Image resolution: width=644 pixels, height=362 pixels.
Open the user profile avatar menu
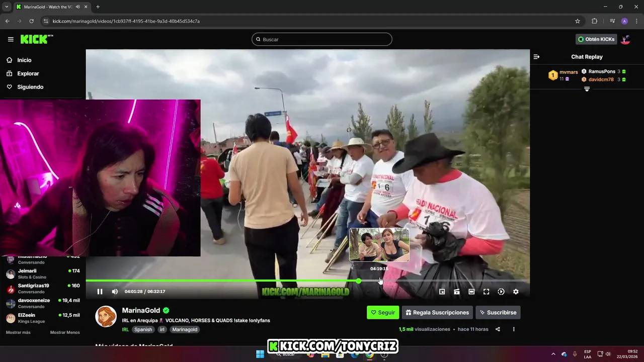click(625, 39)
